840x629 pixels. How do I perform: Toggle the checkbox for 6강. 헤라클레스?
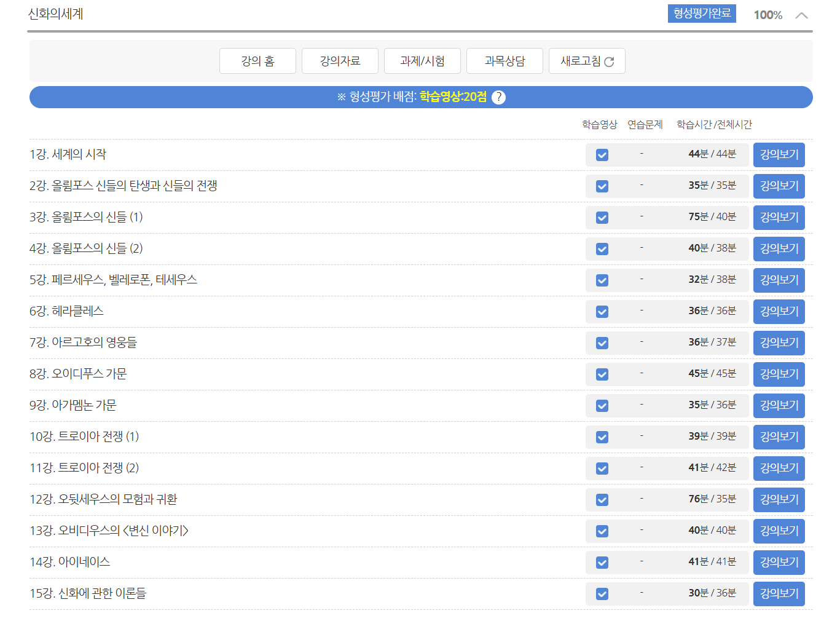click(602, 312)
